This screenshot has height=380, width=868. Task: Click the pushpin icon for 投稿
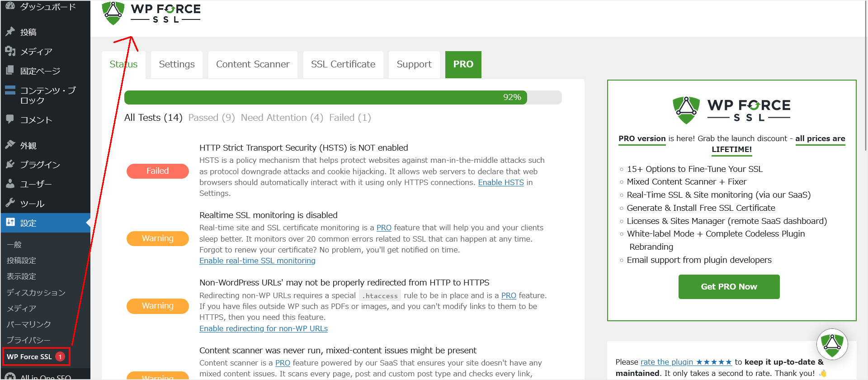[x=10, y=32]
